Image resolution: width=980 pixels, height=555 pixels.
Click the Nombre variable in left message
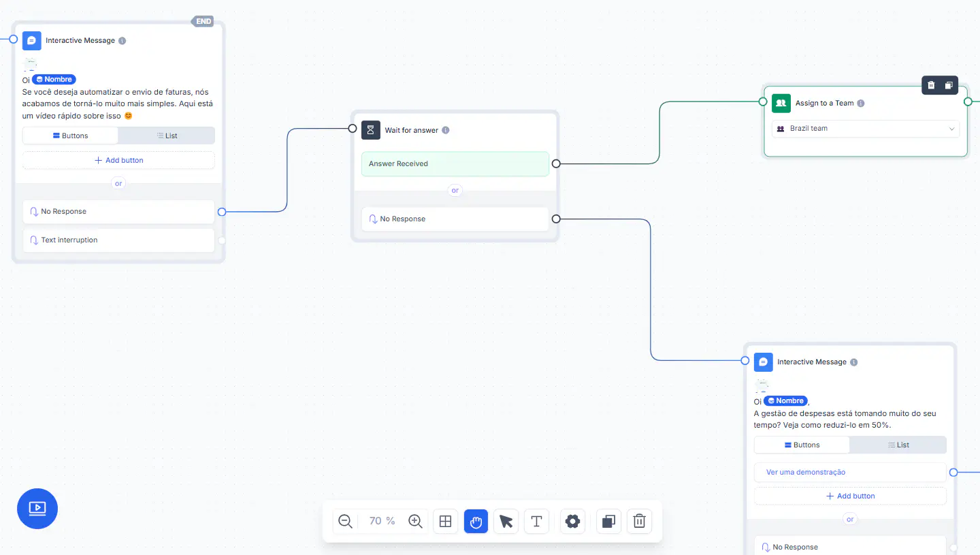(x=54, y=80)
